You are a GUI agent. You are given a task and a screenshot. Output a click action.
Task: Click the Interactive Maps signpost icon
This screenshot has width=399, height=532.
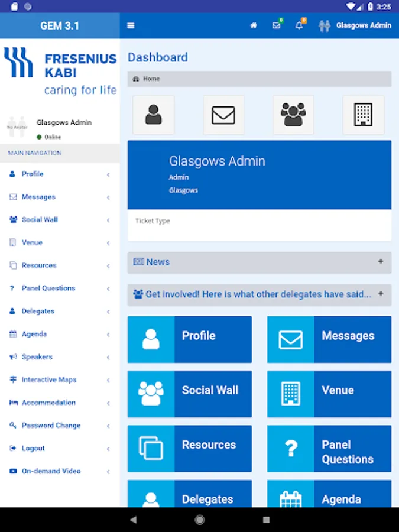point(13,379)
